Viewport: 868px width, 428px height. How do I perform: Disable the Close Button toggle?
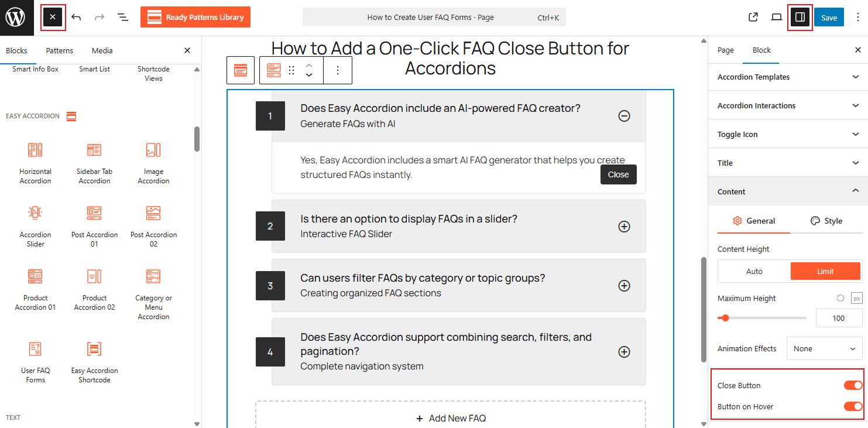(852, 385)
